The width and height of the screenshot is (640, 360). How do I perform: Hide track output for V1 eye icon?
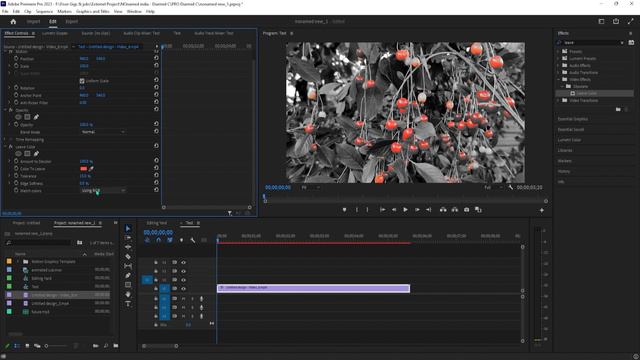tap(184, 289)
